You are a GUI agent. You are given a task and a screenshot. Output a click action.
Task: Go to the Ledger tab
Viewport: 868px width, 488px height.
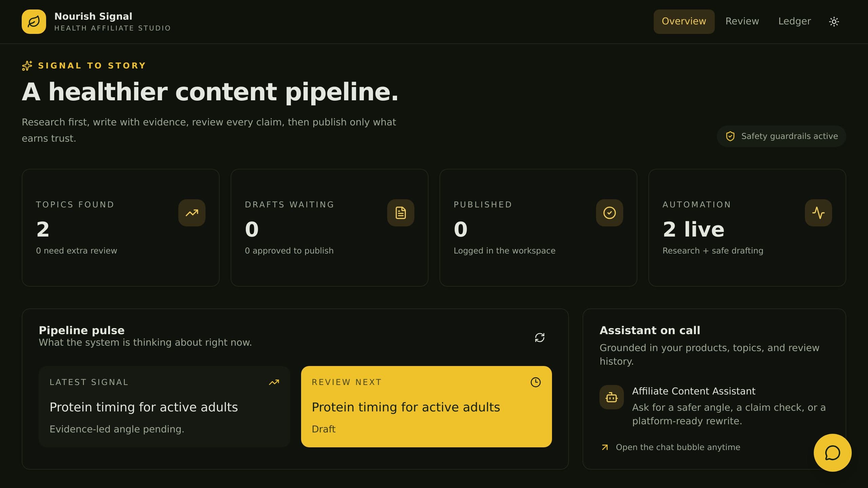794,21
